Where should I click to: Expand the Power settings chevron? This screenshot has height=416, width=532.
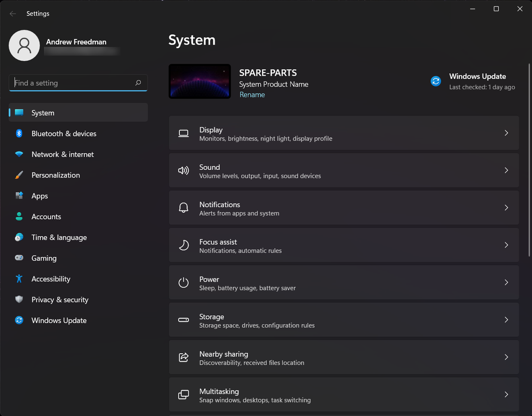[506, 283]
